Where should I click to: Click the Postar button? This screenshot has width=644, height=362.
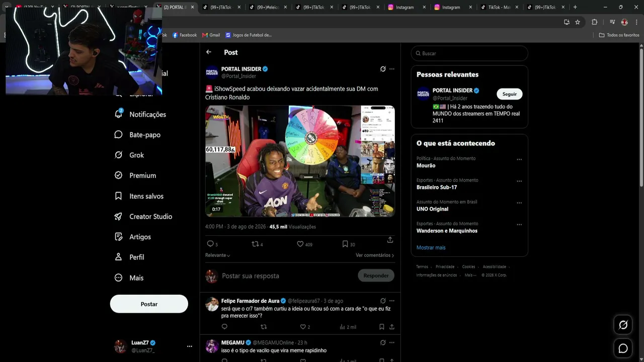pos(149,304)
